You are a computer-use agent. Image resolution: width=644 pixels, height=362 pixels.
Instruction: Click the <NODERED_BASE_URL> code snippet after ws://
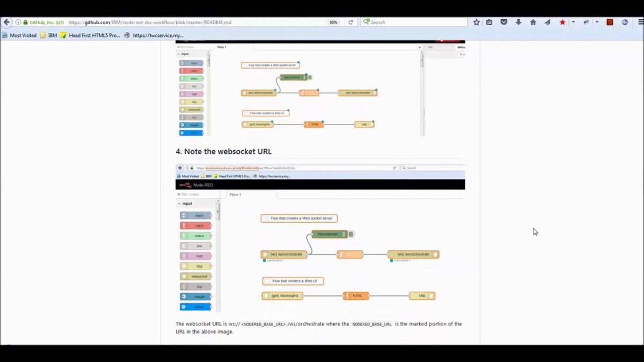tap(264, 324)
